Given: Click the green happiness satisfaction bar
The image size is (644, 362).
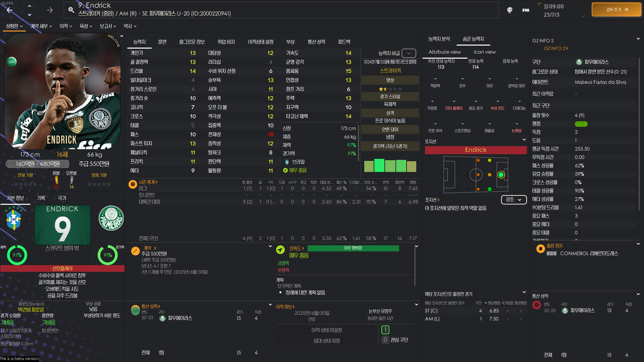Looking at the screenshot, I should click(353, 248).
